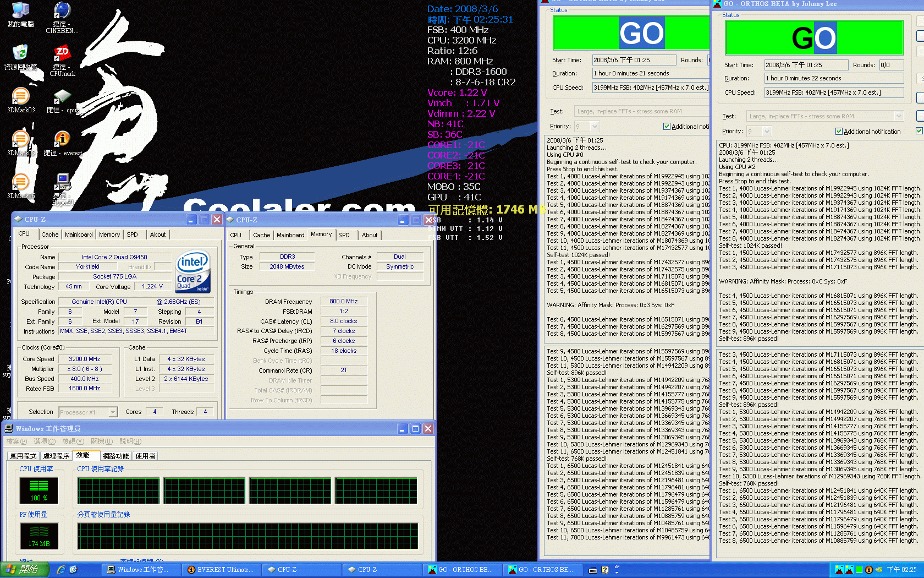
Task: Click the green square tray icon
Action: coord(859,570)
